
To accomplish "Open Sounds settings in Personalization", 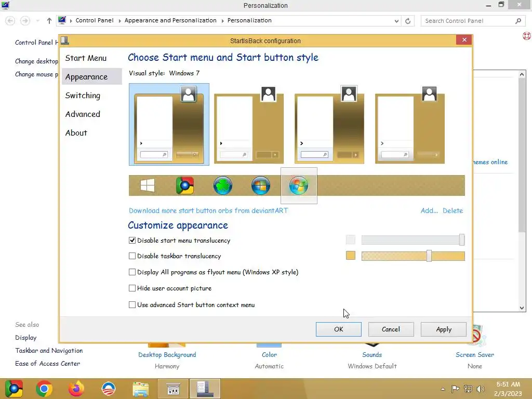I will pyautogui.click(x=372, y=354).
